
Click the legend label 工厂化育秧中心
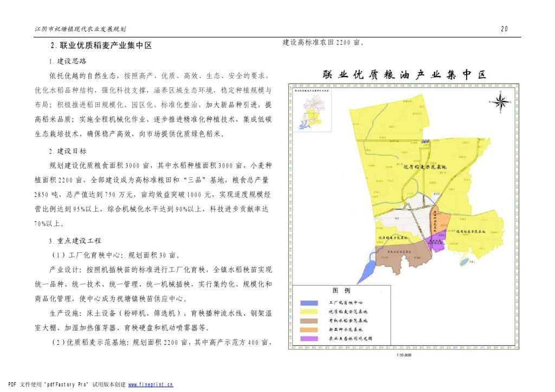346,303
